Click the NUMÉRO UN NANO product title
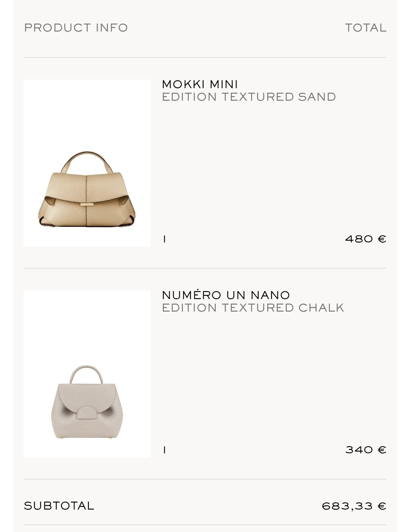Viewport: 410px width, 532px height. (226, 295)
